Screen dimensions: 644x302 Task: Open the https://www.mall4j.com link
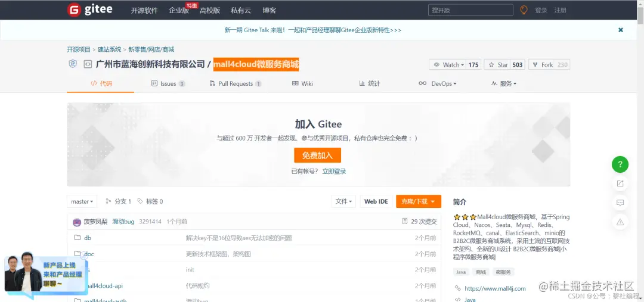point(495,288)
